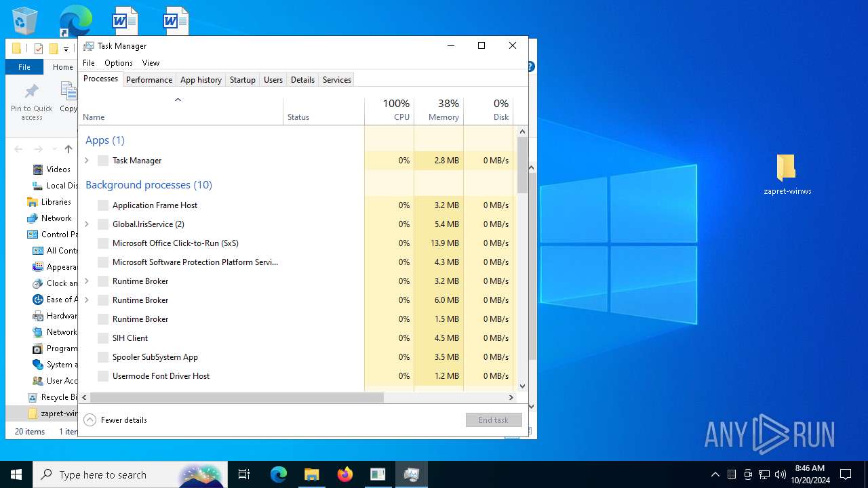Click the Background processes (10) group header
868x488 pixels.
(x=149, y=185)
